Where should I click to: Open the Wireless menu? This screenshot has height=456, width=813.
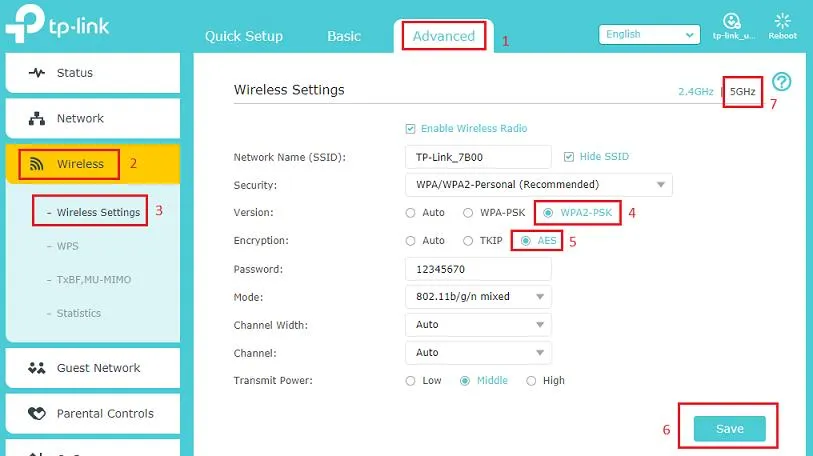tap(93, 164)
